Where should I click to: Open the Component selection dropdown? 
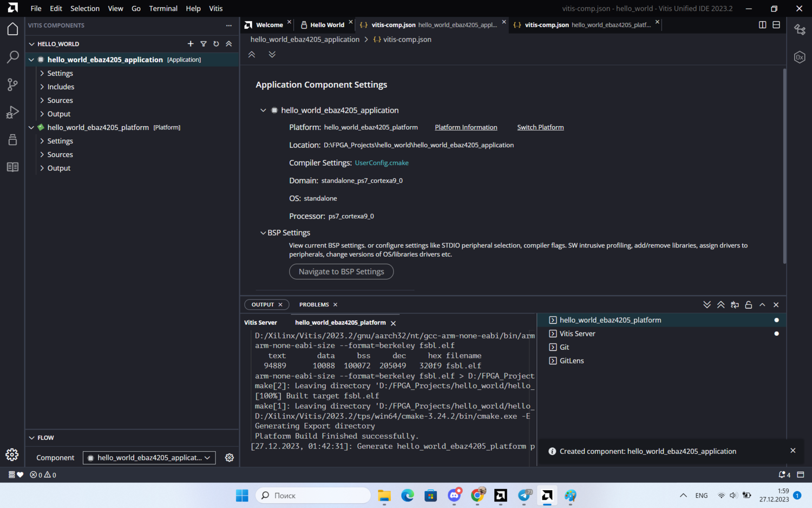pos(149,458)
